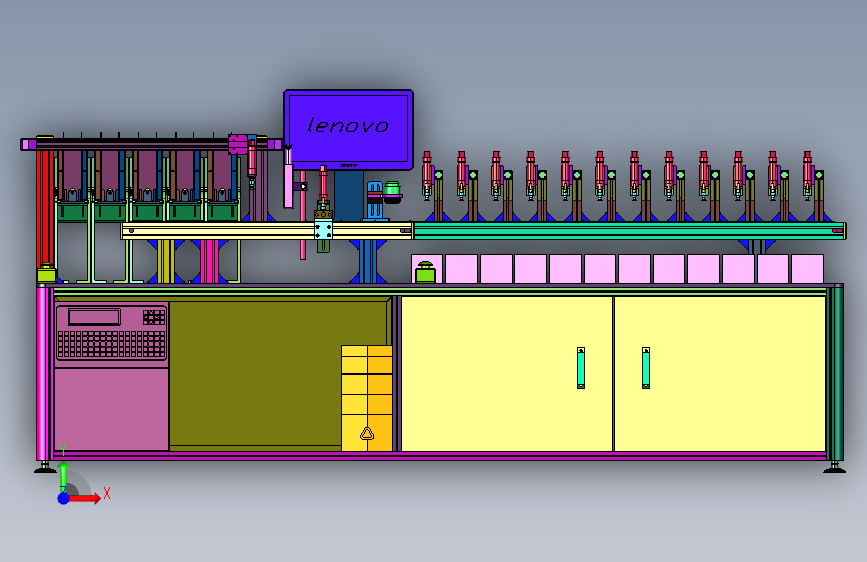Select the small LCD display above keyboard
Viewport: 867px width, 562px height.
95,317
